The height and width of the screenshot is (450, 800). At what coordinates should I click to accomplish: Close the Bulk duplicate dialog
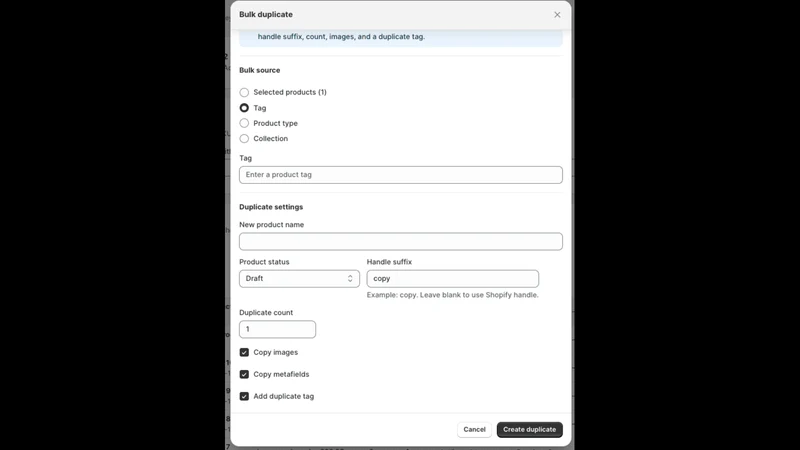point(557,15)
